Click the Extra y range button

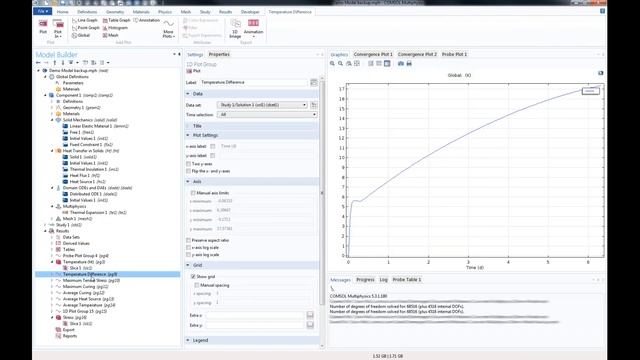(x=310, y=325)
